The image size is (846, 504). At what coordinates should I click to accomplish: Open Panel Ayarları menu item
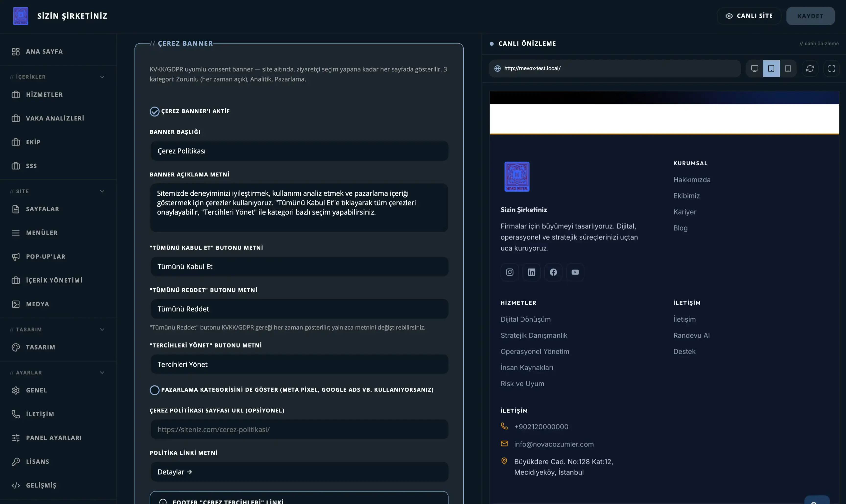click(x=58, y=438)
